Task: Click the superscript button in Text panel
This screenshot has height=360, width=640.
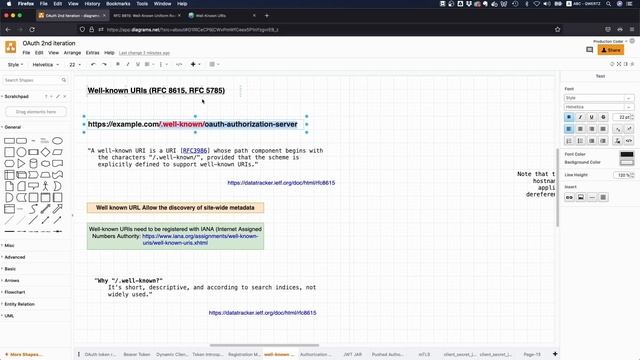Action: click(x=629, y=129)
